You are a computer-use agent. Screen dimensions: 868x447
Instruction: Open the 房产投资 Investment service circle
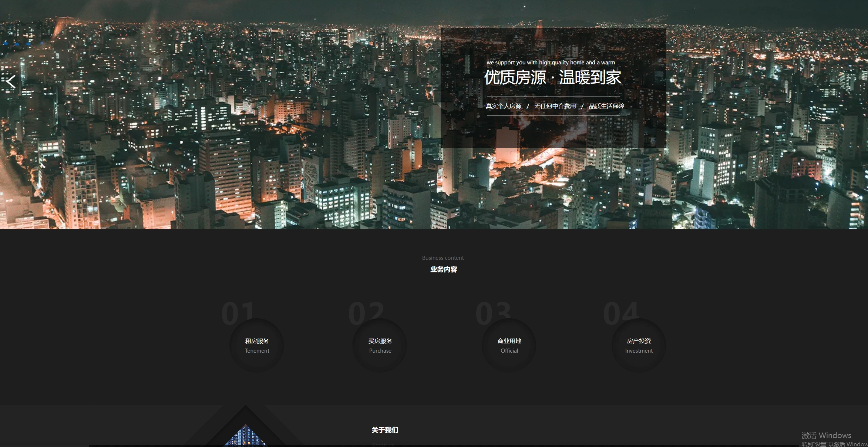(x=638, y=345)
